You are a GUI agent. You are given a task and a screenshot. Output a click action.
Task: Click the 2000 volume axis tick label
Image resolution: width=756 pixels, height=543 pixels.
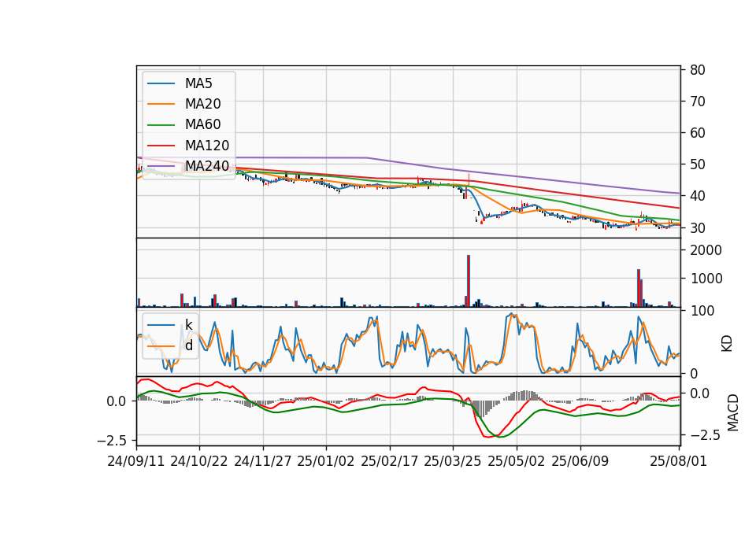(x=706, y=250)
